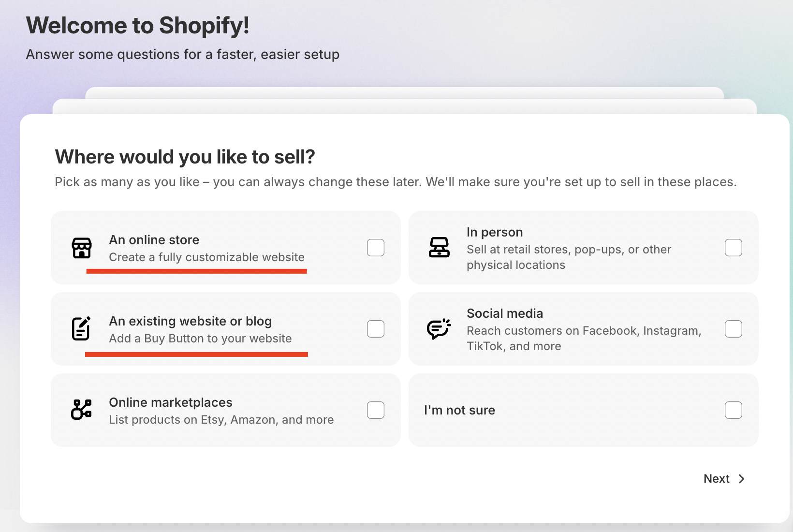Screen dimensions: 793x532
Task: Click 'An existing website or blog' title
Action: pyautogui.click(x=191, y=321)
